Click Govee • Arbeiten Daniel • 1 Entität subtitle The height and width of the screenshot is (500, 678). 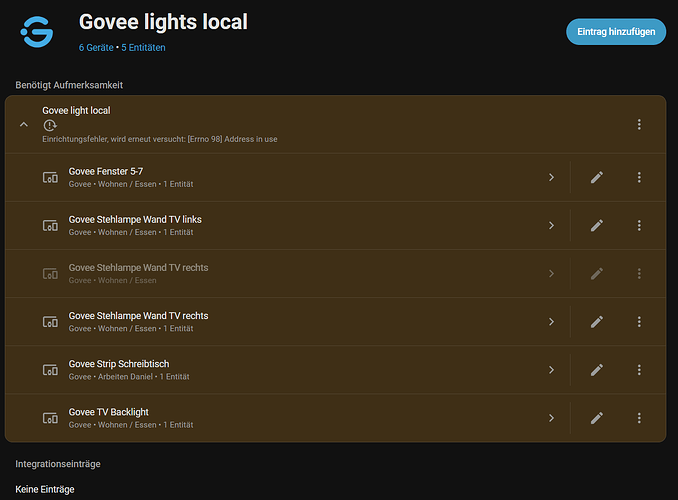coord(129,377)
